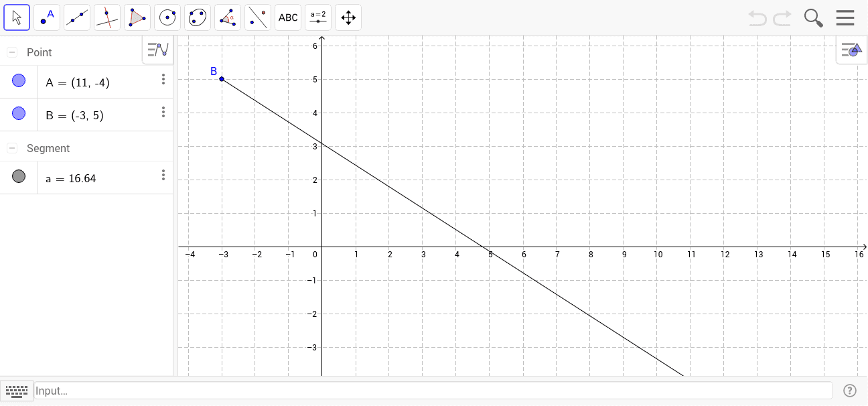The image size is (868, 406).
Task: Hide point B using its circle toggle
Action: pyautogui.click(x=18, y=113)
